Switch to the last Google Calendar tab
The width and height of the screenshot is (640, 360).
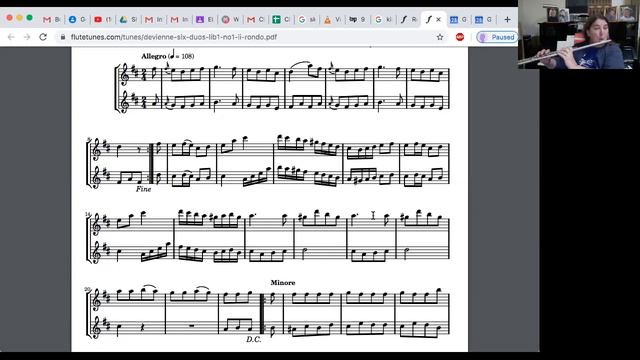click(484, 19)
